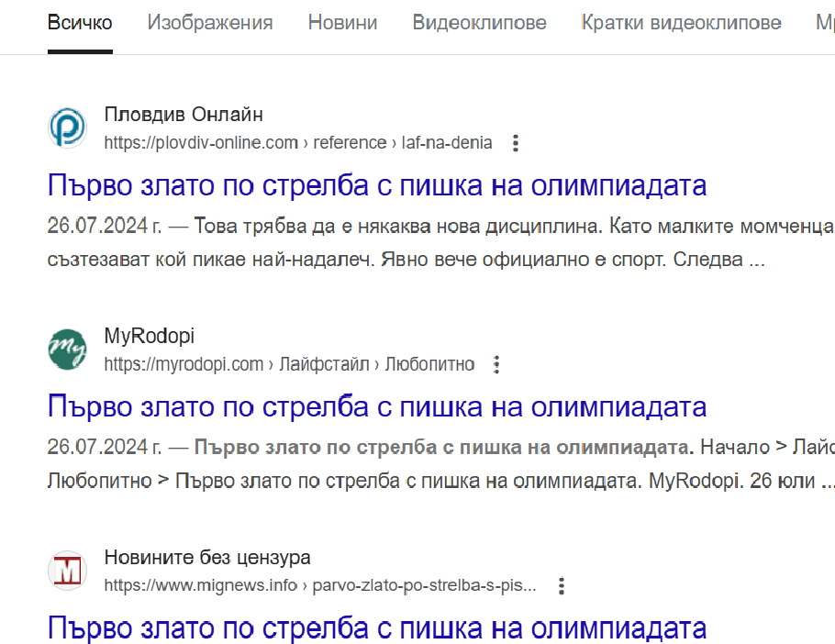Click the MyRodopi site name text
Viewport: 835px width, 644px height.
tap(150, 336)
